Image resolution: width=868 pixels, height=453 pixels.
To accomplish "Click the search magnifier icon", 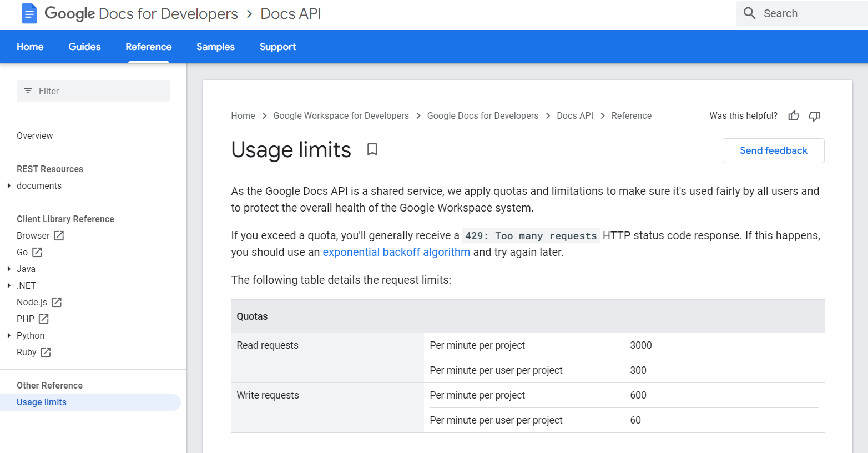I will tap(749, 13).
